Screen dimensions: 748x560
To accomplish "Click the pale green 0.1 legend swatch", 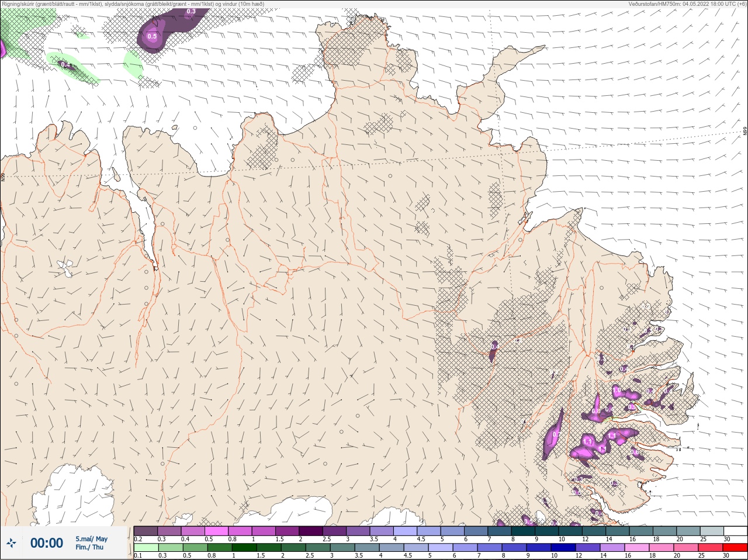I will tap(146, 548).
